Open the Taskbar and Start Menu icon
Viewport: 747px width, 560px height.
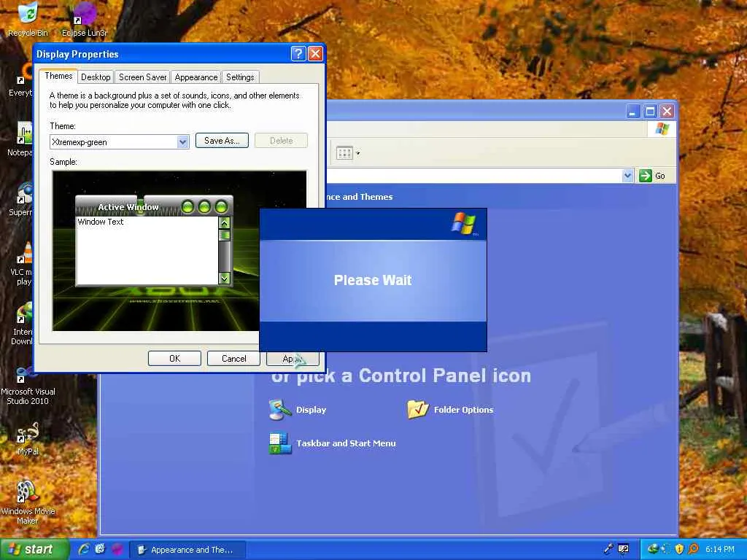tap(279, 443)
